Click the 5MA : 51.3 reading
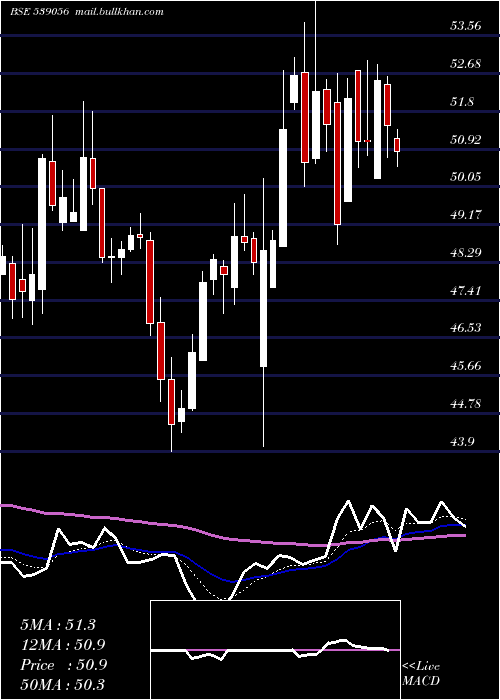Image resolution: width=500 pixels, height=700 pixels. tap(58, 625)
